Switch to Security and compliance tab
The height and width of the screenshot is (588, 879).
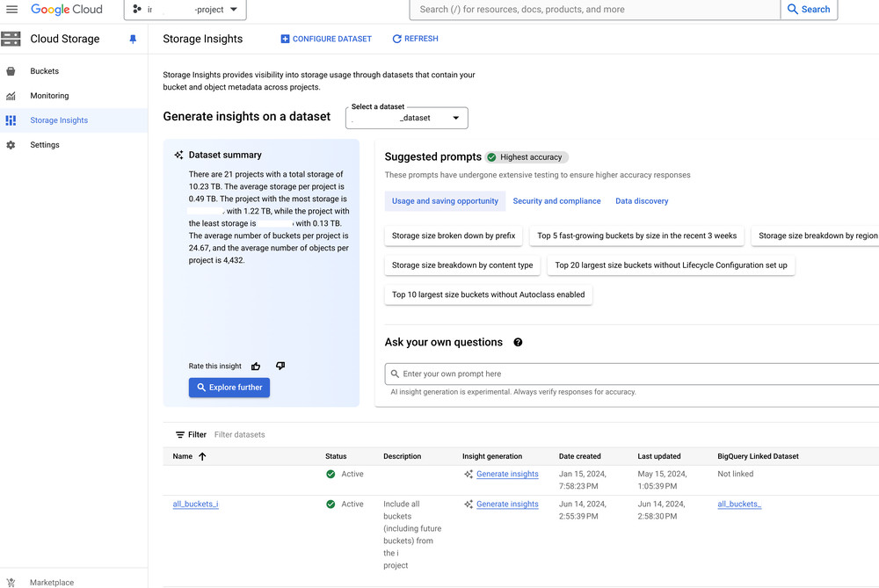point(556,201)
